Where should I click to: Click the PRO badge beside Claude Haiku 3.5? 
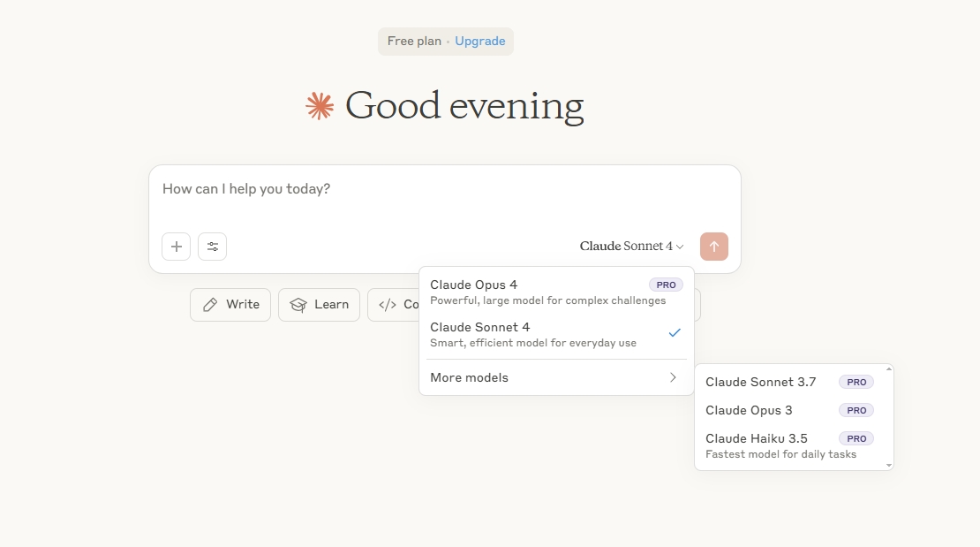pos(856,438)
